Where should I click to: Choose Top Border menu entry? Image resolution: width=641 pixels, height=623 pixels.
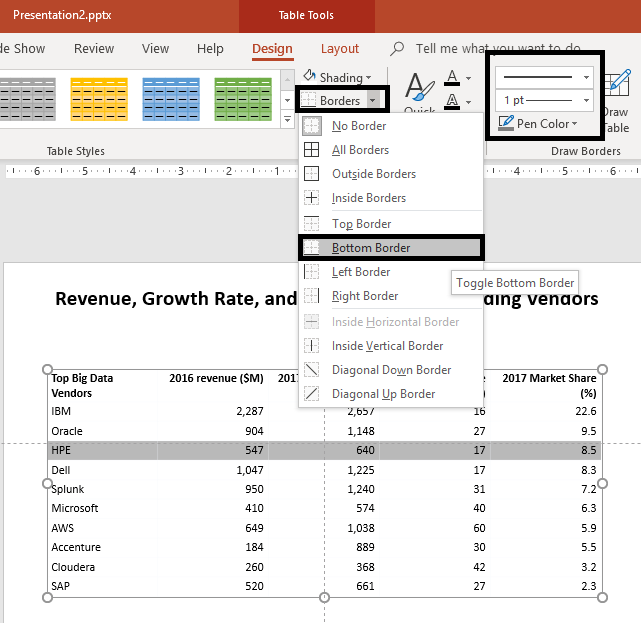(x=391, y=224)
